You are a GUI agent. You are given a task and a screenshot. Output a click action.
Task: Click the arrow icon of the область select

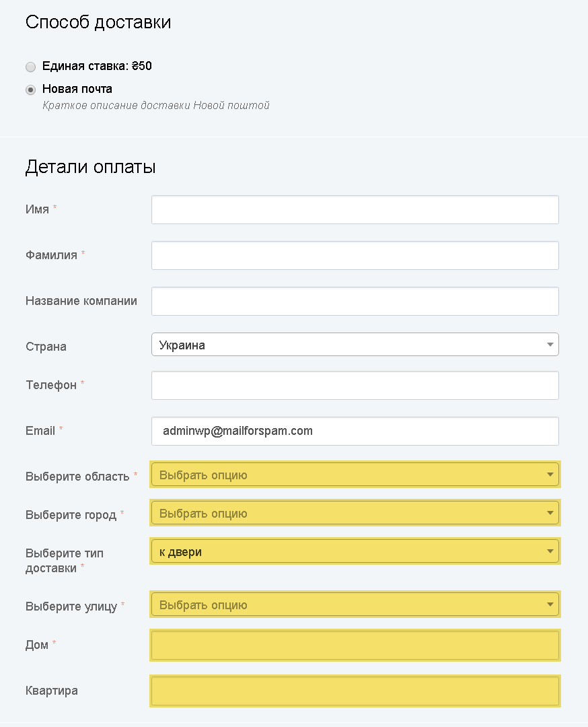[x=550, y=475]
